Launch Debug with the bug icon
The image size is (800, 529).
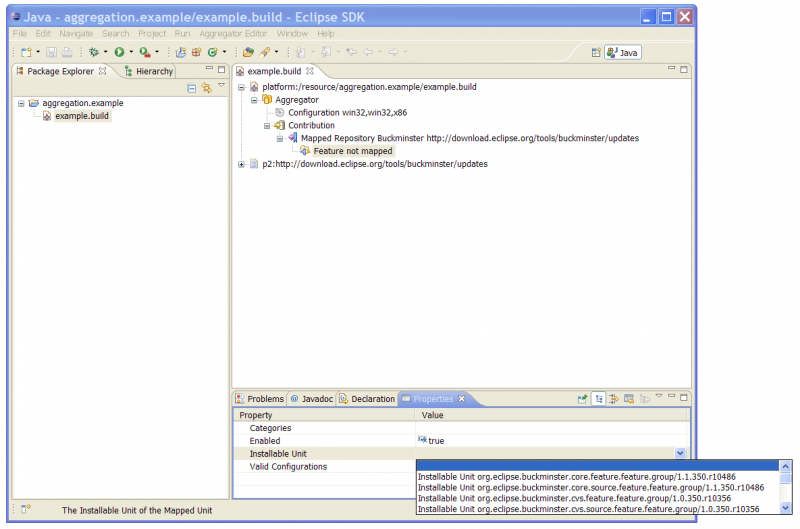[94, 52]
